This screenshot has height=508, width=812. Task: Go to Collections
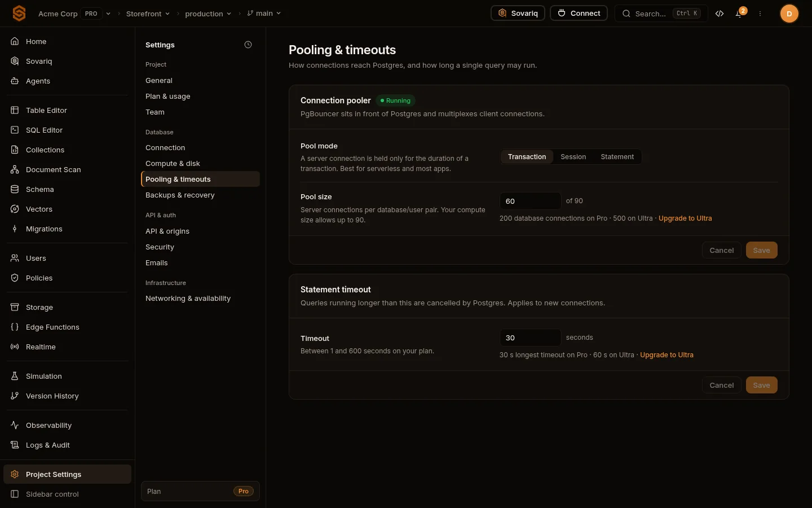pyautogui.click(x=68, y=150)
